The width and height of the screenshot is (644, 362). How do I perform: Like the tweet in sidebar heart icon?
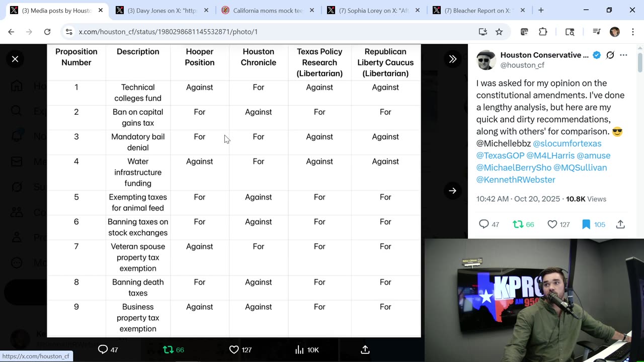tap(552, 224)
